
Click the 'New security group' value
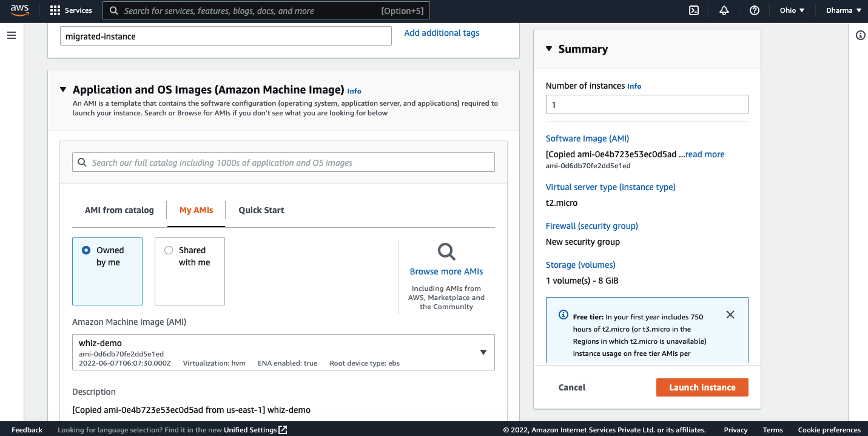click(583, 242)
